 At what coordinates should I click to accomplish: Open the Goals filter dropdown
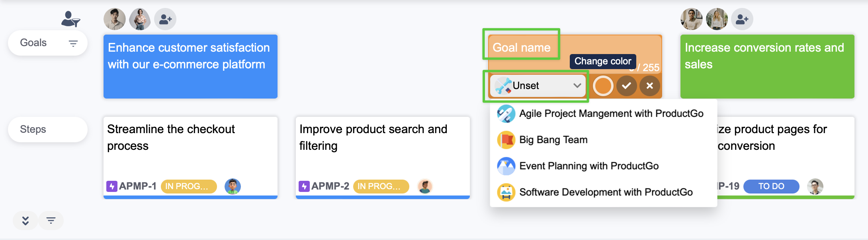(73, 43)
